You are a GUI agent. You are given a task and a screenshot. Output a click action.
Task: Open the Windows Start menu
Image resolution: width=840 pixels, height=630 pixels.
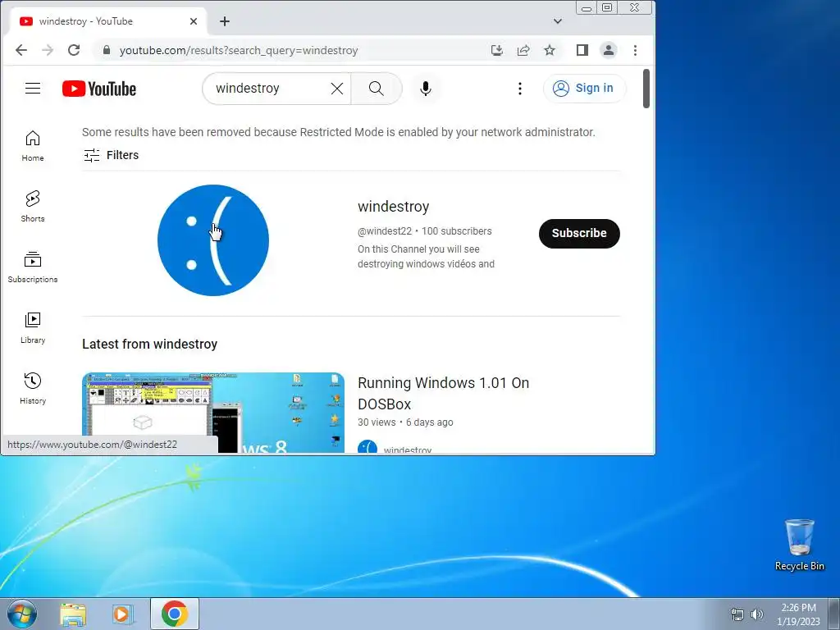22,614
